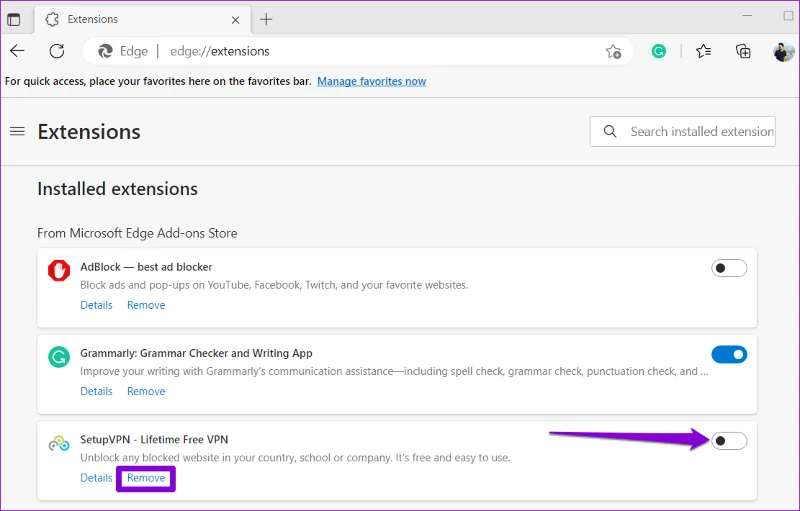This screenshot has height=511, width=800.
Task: Click 'AdBlock — best ad blocker' title
Action: pos(146,267)
